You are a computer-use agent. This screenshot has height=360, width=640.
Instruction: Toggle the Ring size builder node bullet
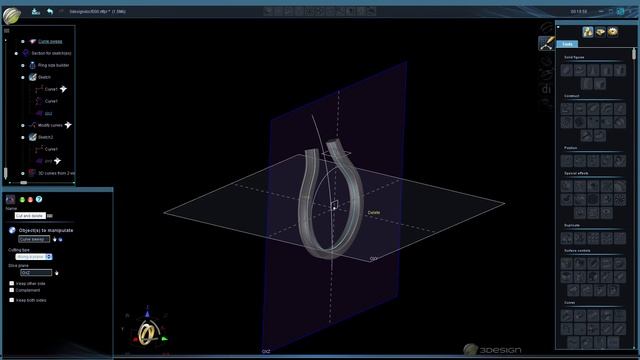pyautogui.click(x=23, y=65)
